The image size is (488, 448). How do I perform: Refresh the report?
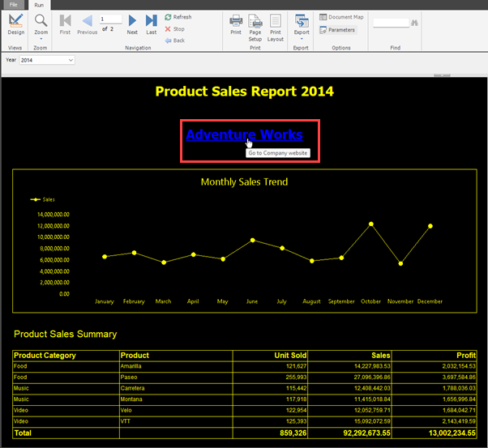point(178,17)
